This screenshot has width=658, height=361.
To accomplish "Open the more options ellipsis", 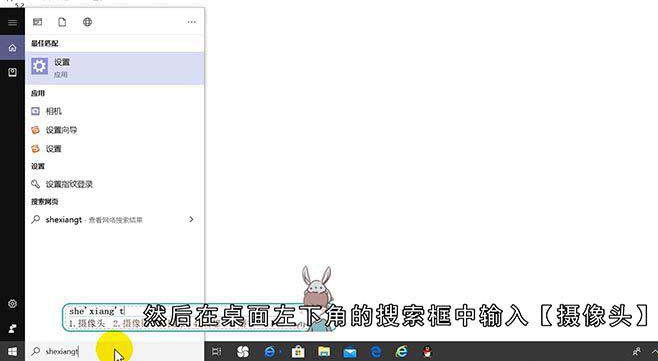I will (x=192, y=22).
